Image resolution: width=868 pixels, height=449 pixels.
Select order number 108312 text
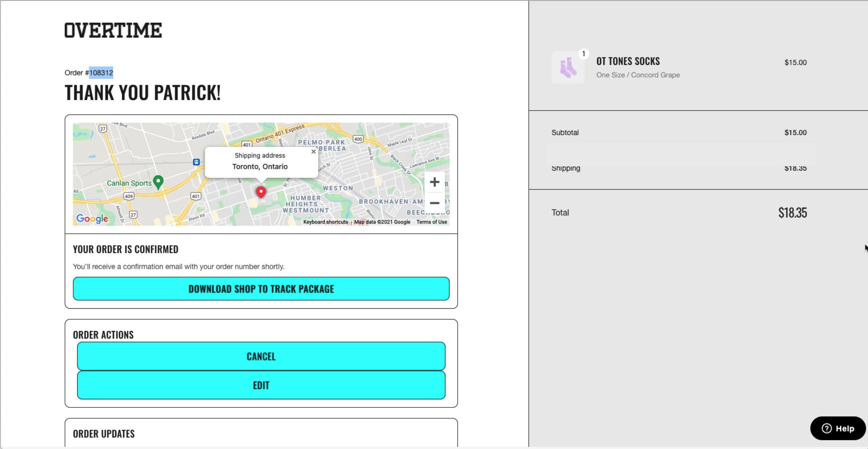[x=101, y=73]
